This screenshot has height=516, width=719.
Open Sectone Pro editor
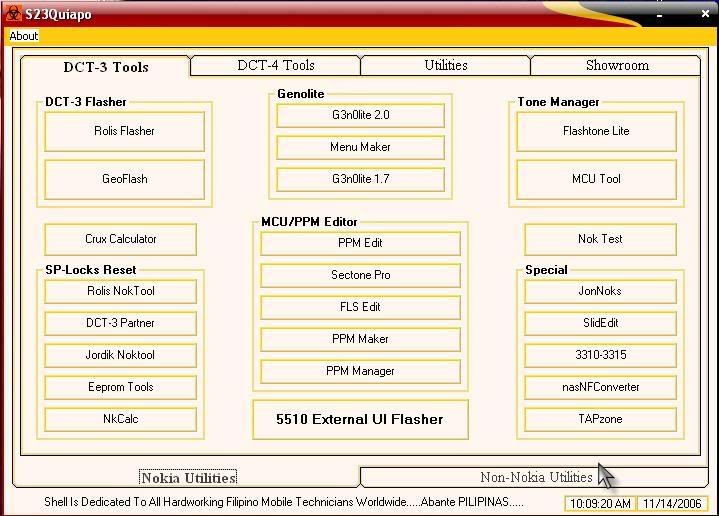point(360,275)
